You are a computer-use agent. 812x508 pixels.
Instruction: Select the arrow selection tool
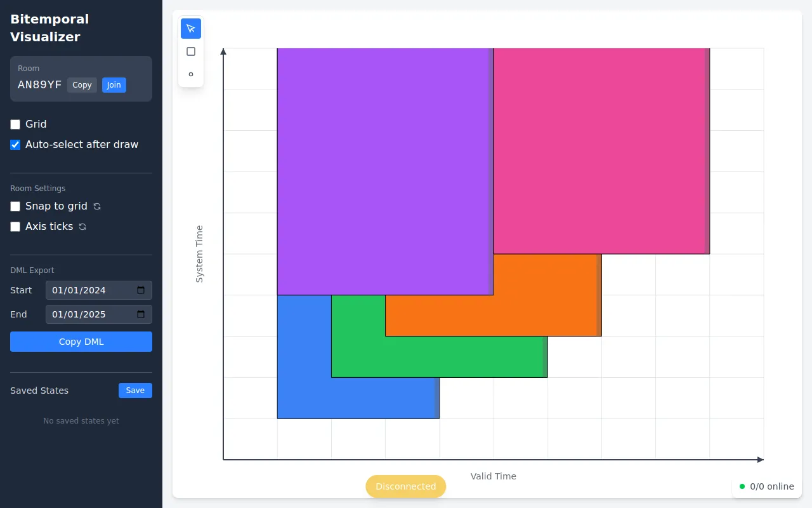coord(191,28)
